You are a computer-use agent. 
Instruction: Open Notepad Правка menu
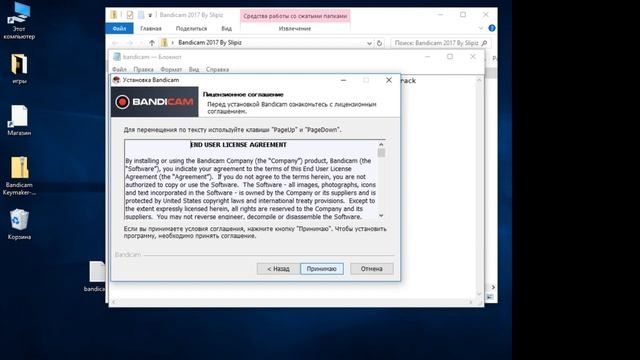point(144,69)
